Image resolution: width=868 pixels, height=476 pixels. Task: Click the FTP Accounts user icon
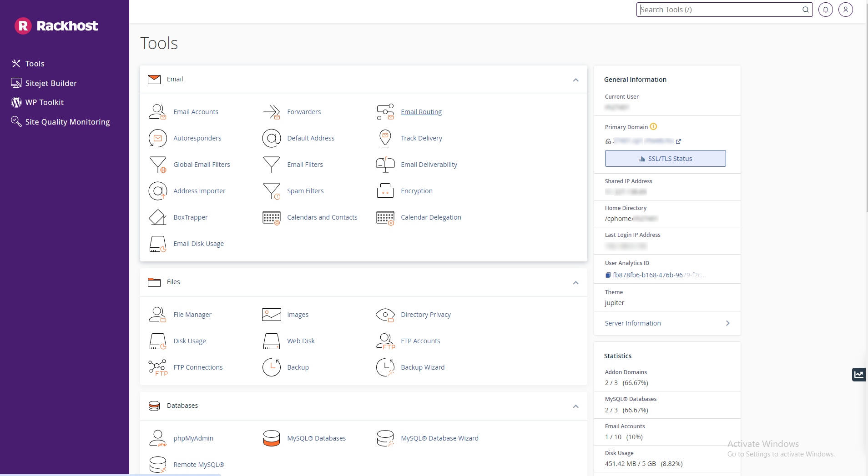(x=385, y=341)
